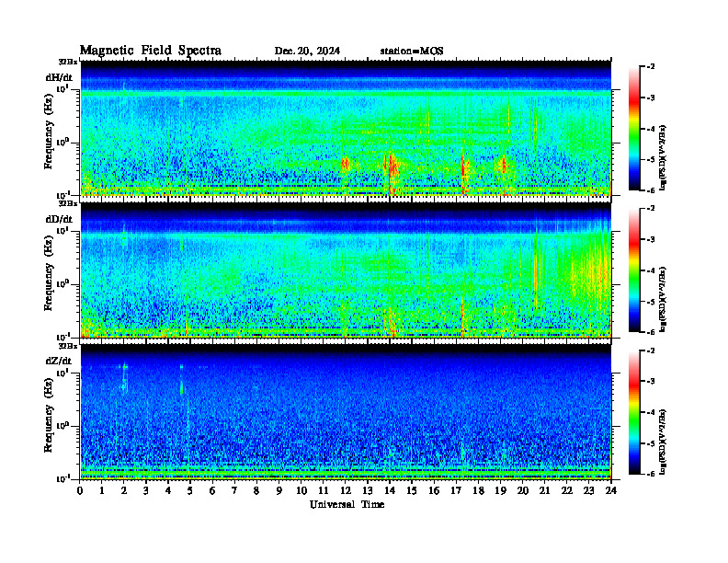This screenshot has height=563, width=728.
Task: Click the color bar beside the dH/dt panel
Action: [x=634, y=128]
